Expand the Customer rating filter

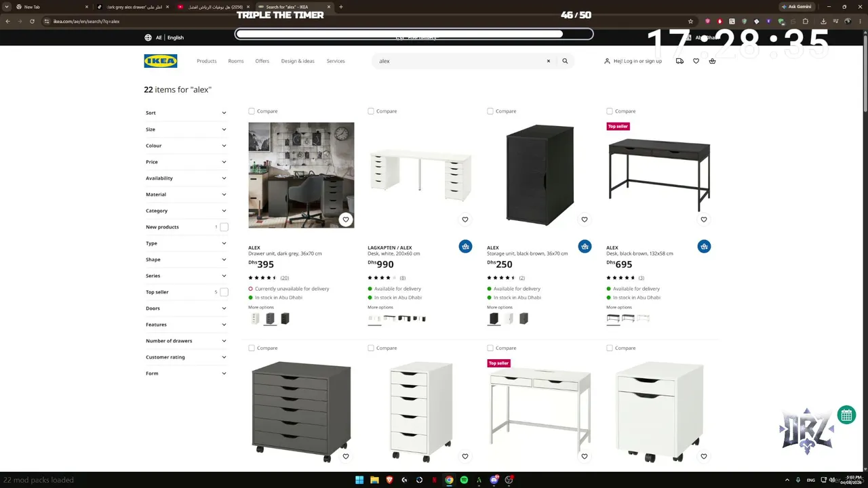[186, 357]
